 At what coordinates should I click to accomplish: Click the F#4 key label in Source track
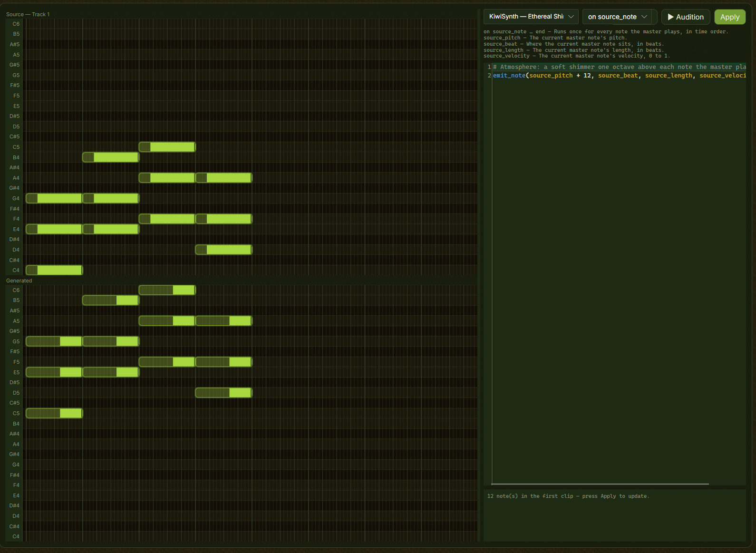coord(15,209)
